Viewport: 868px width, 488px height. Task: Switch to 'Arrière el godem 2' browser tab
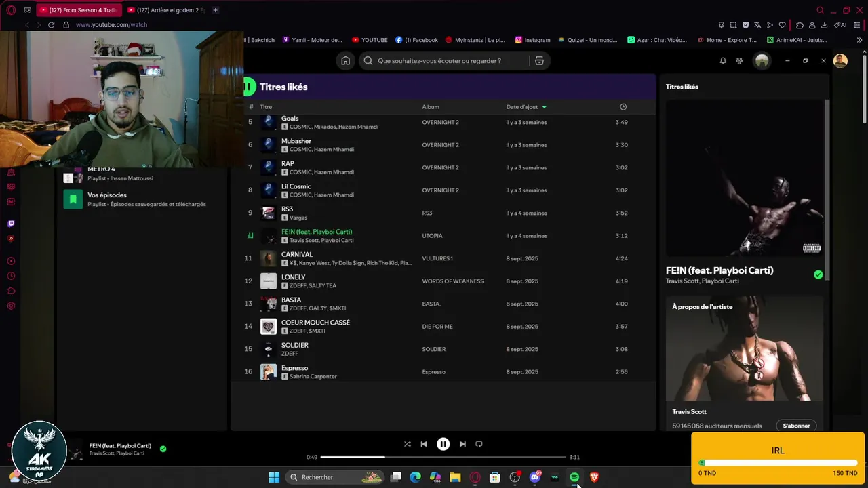pyautogui.click(x=165, y=10)
